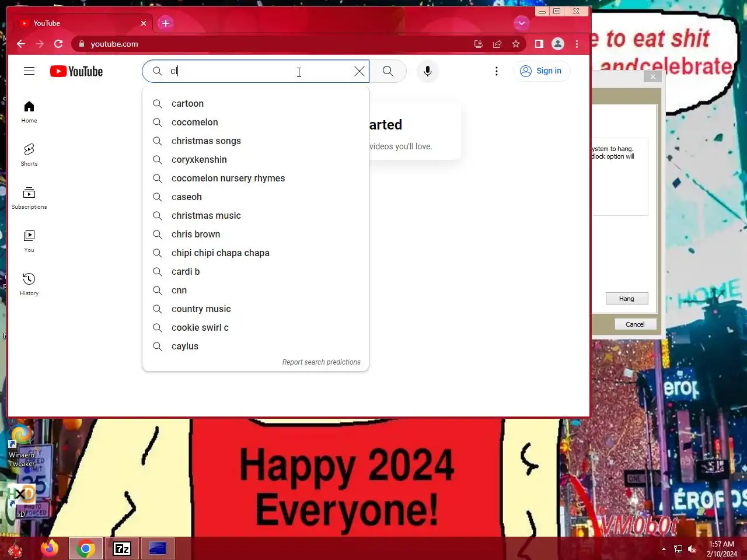Select 'cookie swirl c' suggestion
This screenshot has width=747, height=560.
tap(256, 327)
